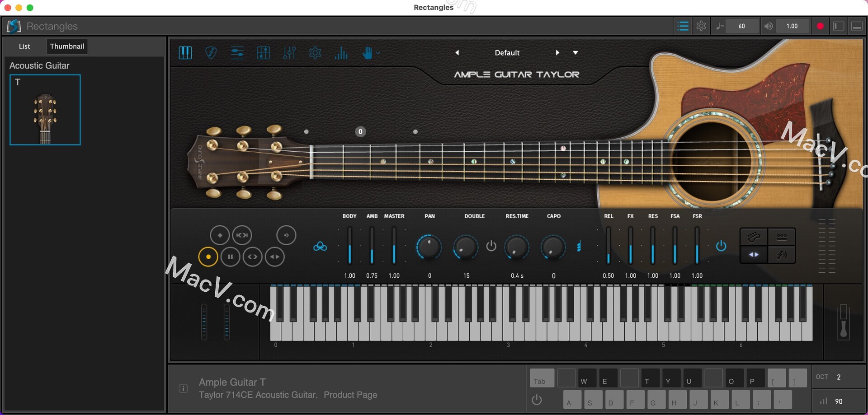Click the sound wave slash button
Screen dimensions: 868x415
[x=782, y=255]
